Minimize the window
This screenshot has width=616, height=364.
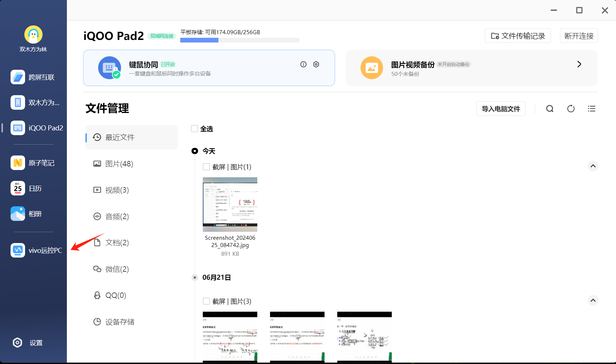554,10
